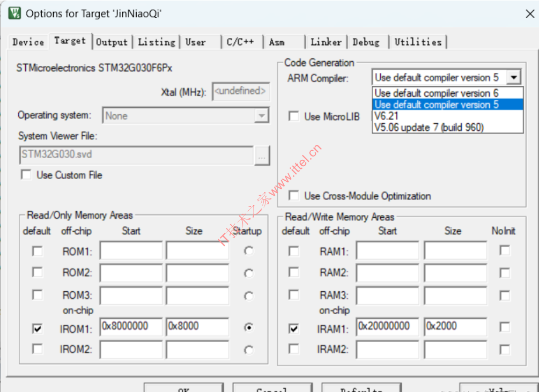
Task: Browse for a System Viewer File
Action: point(262,157)
